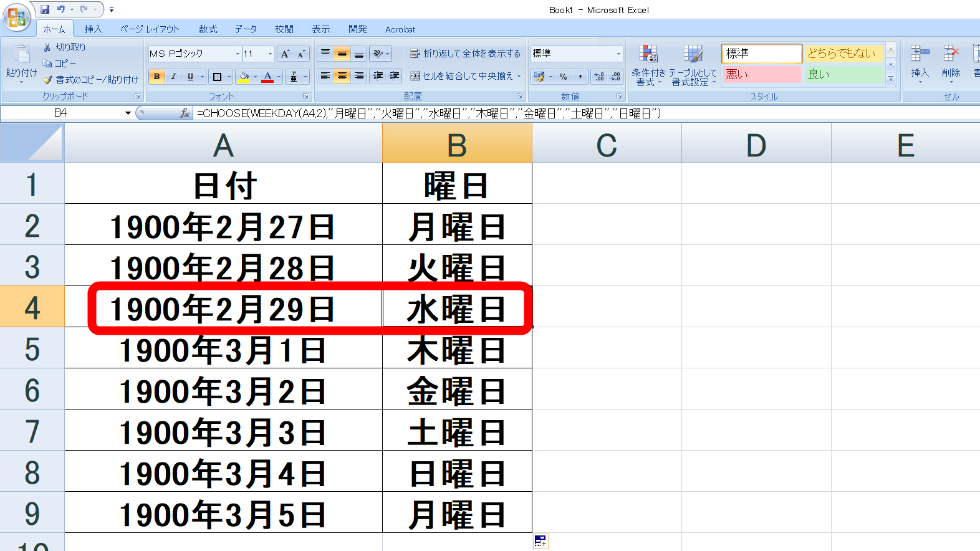980x551 pixels.
Task: Click the scissors Cut icon (切り取り)
Action: pos(47,47)
